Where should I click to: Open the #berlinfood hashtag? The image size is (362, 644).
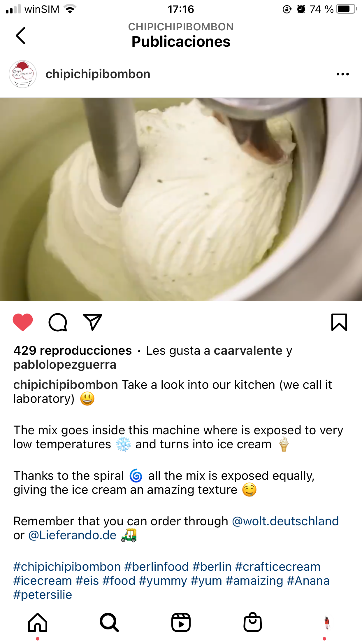pos(157,567)
